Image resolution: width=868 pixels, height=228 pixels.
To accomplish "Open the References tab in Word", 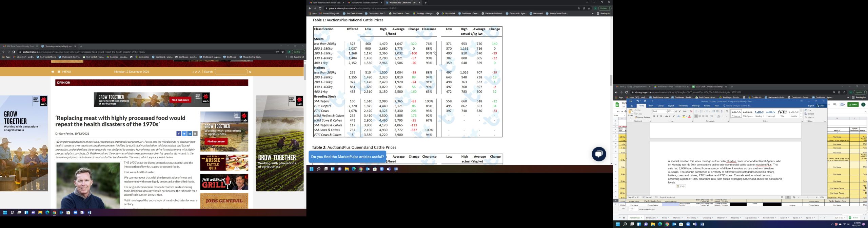I will (x=683, y=106).
